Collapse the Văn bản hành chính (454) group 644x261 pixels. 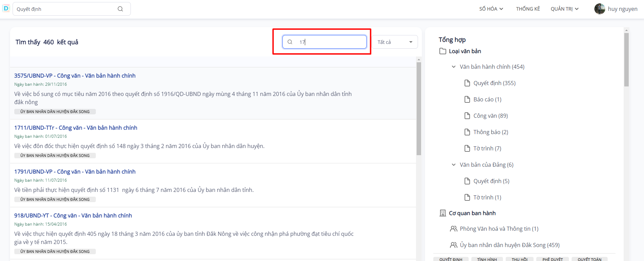point(453,67)
